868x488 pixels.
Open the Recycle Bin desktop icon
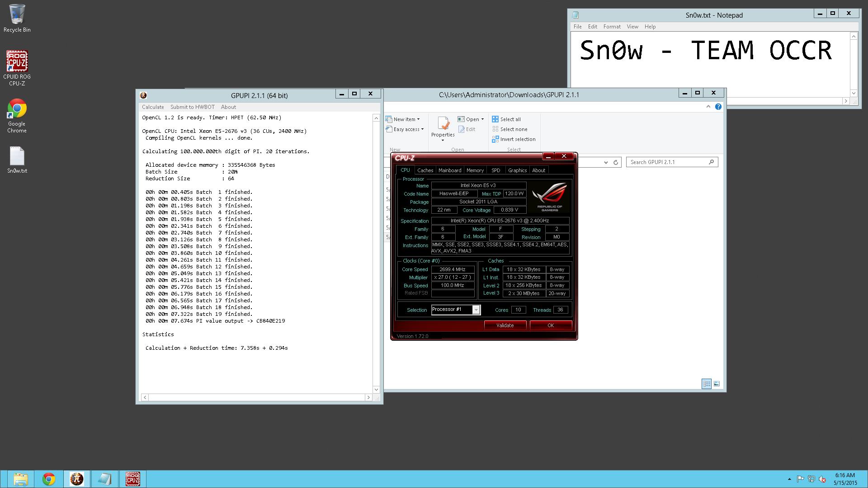click(17, 18)
